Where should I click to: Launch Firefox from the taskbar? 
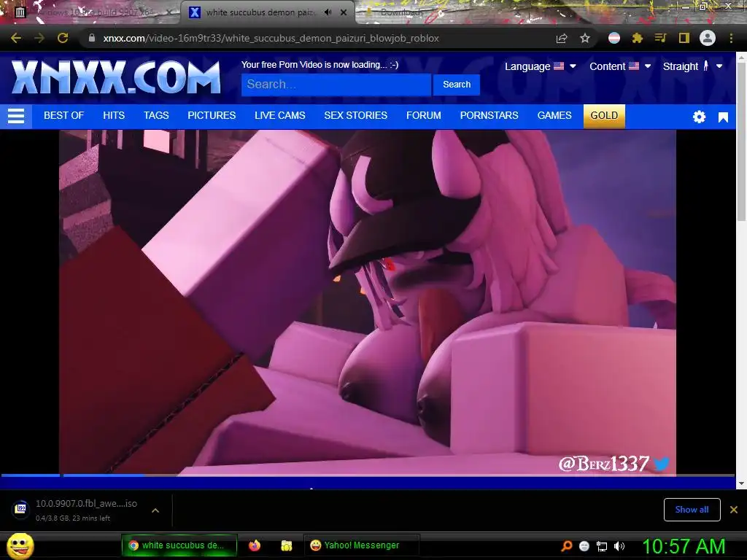[255, 545]
